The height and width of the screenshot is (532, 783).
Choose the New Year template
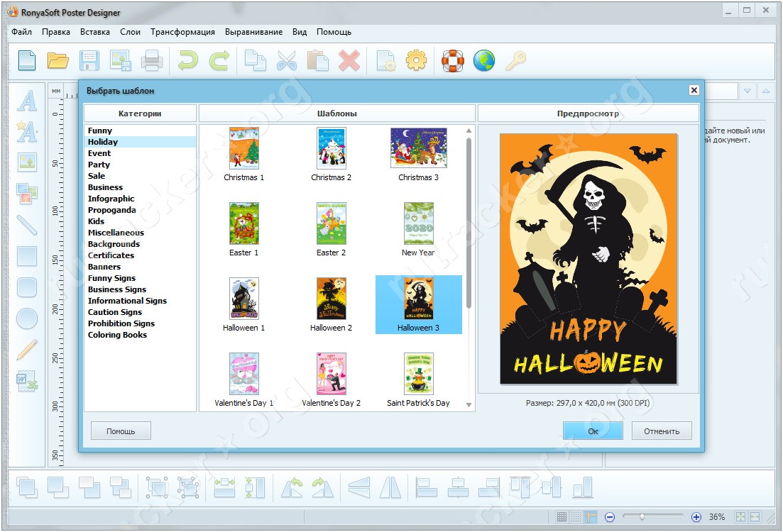[x=418, y=230]
